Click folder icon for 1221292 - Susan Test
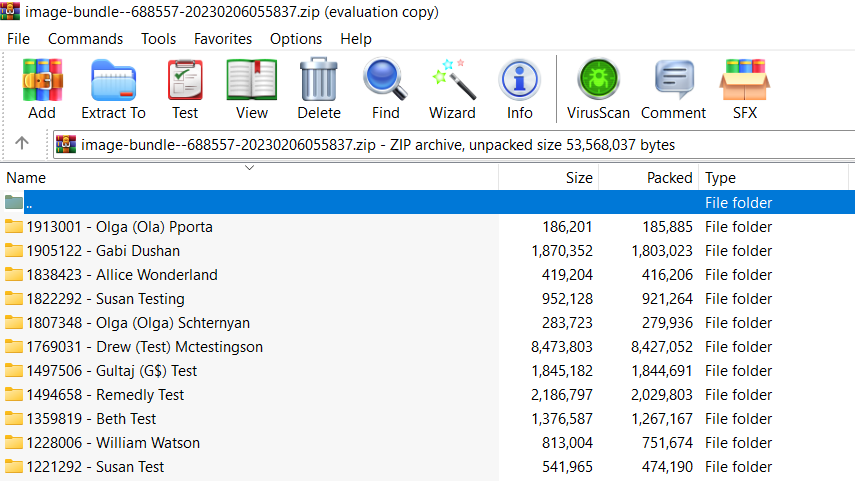 coord(14,466)
